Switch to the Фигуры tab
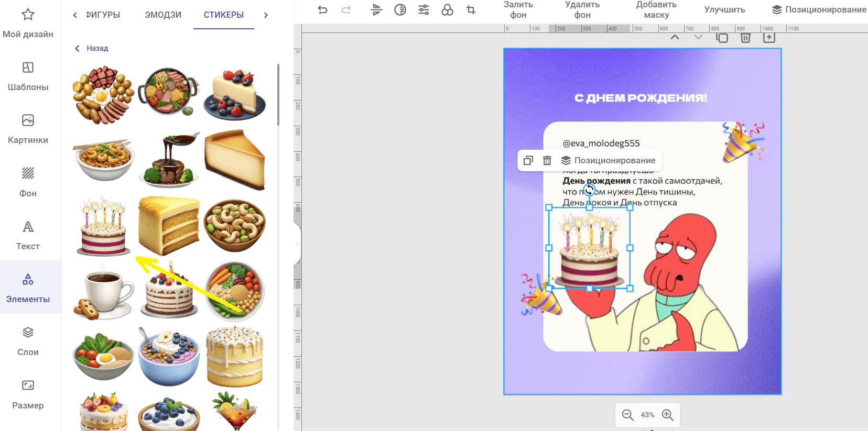 pos(103,15)
